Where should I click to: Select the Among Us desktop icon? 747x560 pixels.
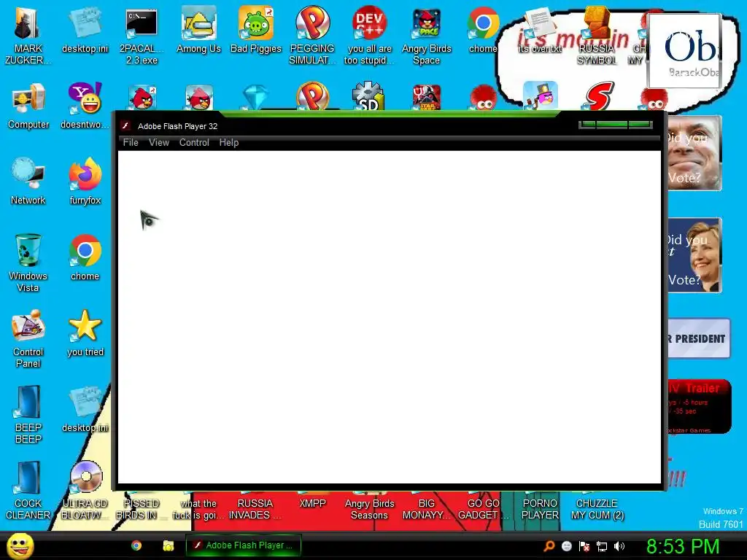point(198,29)
